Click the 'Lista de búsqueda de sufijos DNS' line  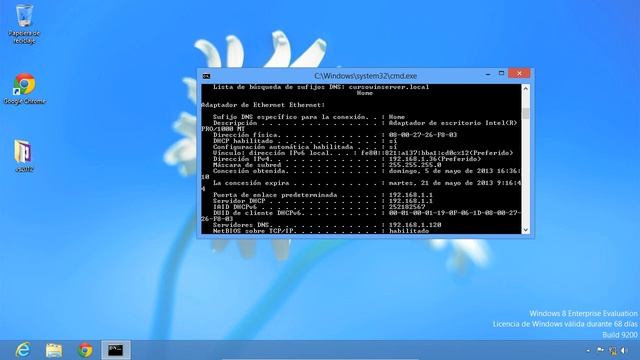click(x=321, y=87)
